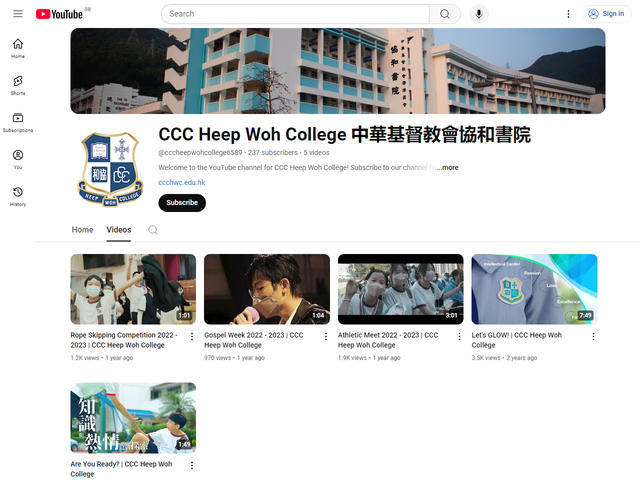Switch to the channel Home tab

coord(83,230)
